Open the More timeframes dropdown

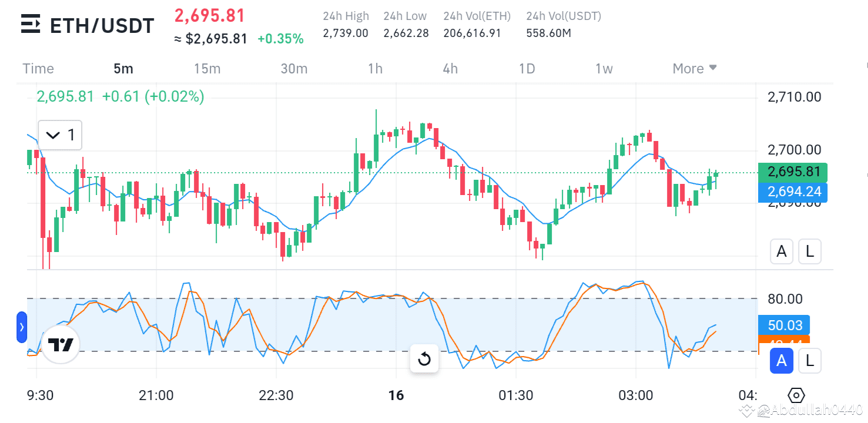click(695, 68)
